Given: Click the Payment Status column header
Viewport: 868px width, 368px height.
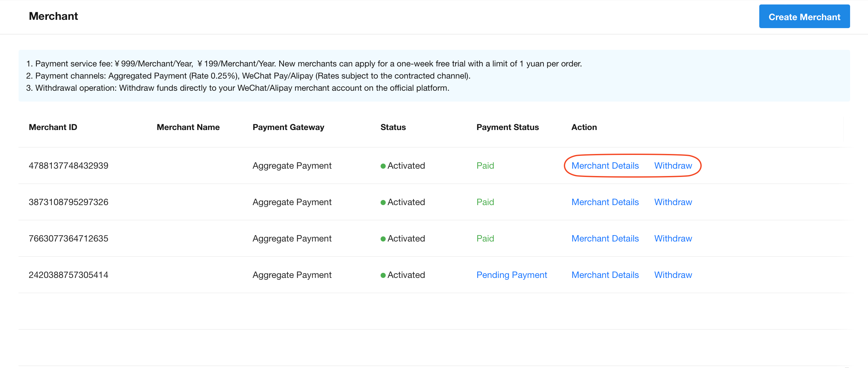Looking at the screenshot, I should point(507,127).
